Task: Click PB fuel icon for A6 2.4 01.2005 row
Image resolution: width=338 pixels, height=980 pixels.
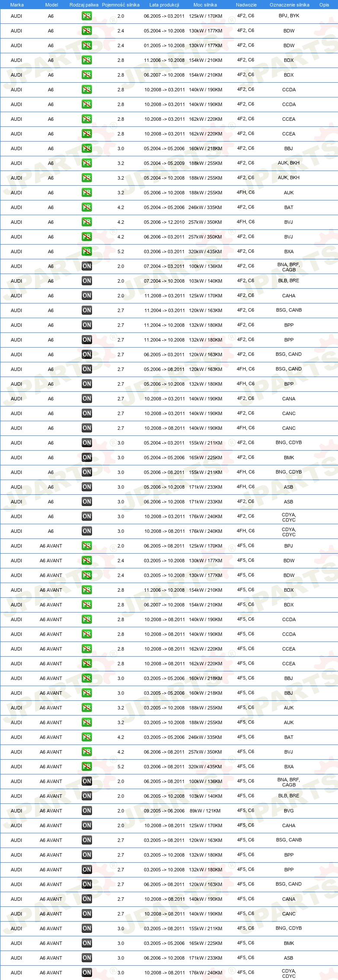Action: point(86,45)
